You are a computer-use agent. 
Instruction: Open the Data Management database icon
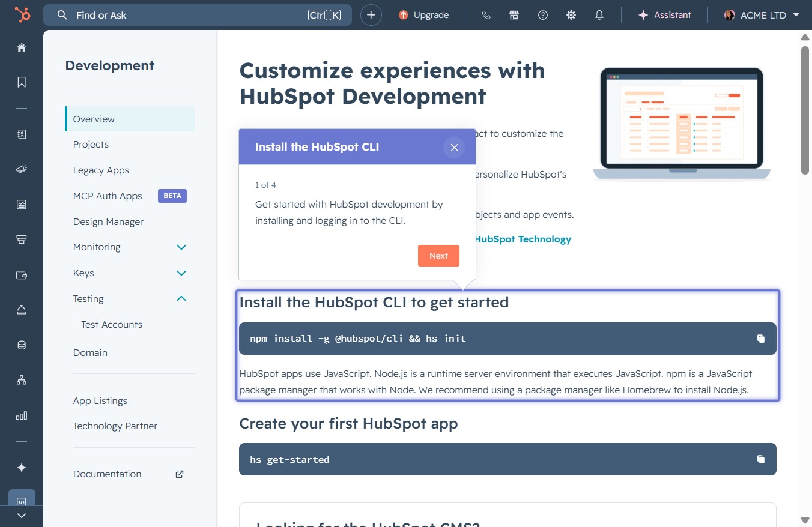(22, 345)
